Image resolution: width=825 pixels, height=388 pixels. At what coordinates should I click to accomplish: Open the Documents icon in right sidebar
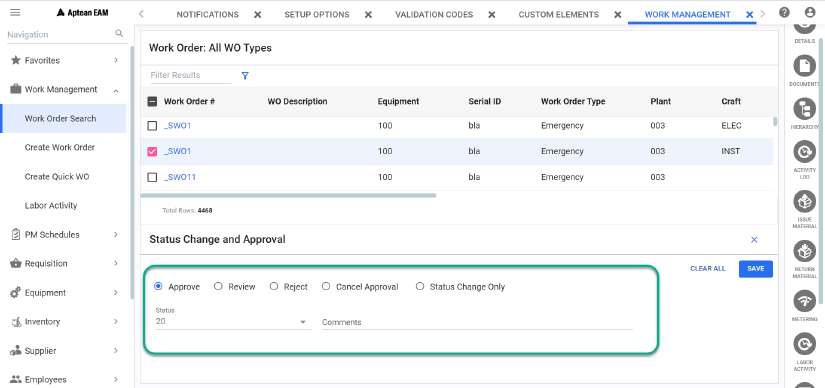[x=804, y=66]
